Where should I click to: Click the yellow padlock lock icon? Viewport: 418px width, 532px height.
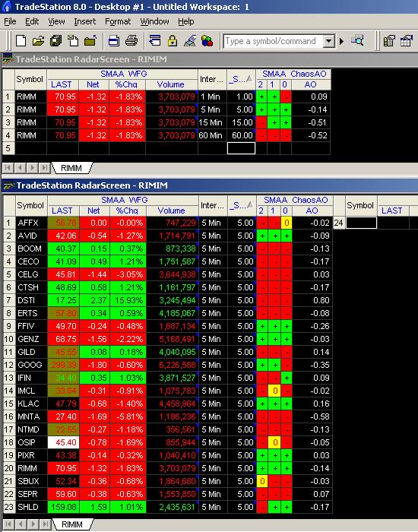click(173, 41)
